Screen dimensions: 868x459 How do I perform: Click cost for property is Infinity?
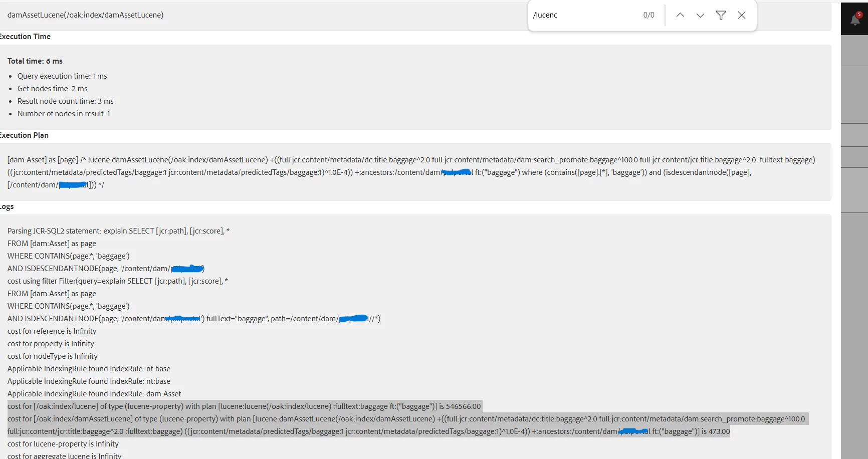pos(51,344)
